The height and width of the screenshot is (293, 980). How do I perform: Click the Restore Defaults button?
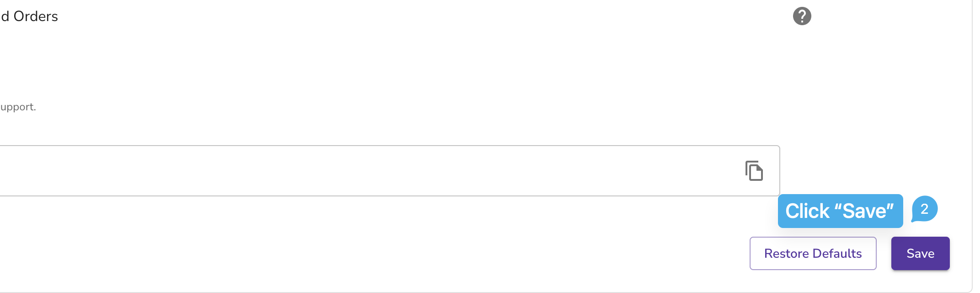click(813, 253)
